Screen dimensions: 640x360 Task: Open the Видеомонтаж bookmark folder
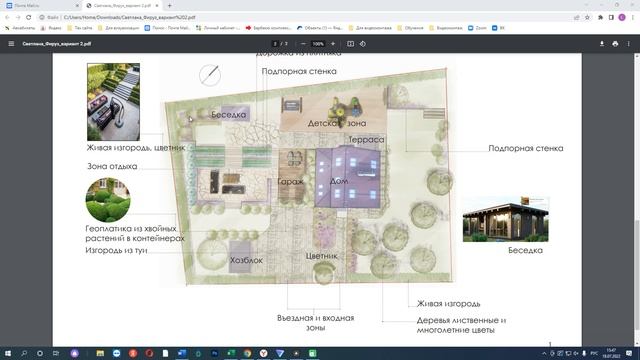point(446,28)
